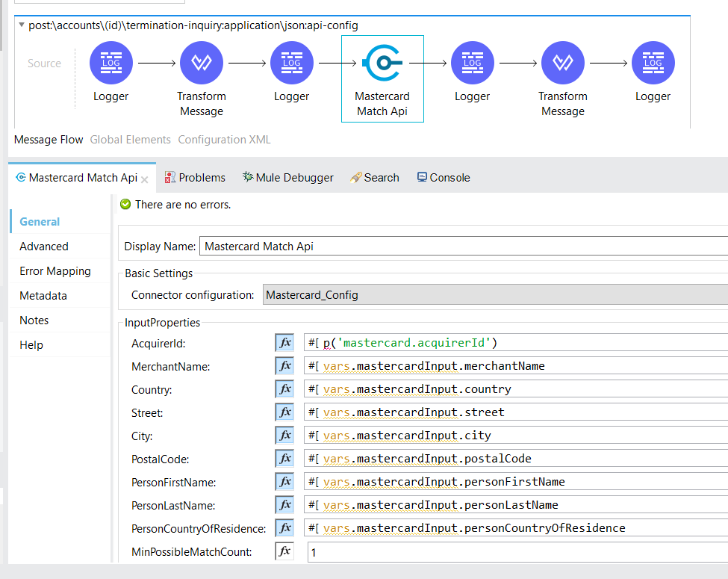Open the Configuration XML view
This screenshot has width=728, height=579.
pyautogui.click(x=224, y=140)
